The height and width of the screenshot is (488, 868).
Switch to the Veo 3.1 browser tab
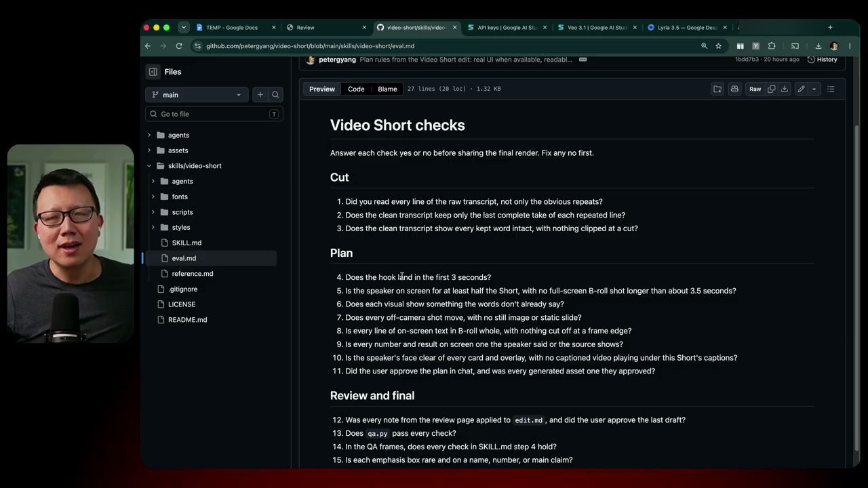pos(597,28)
